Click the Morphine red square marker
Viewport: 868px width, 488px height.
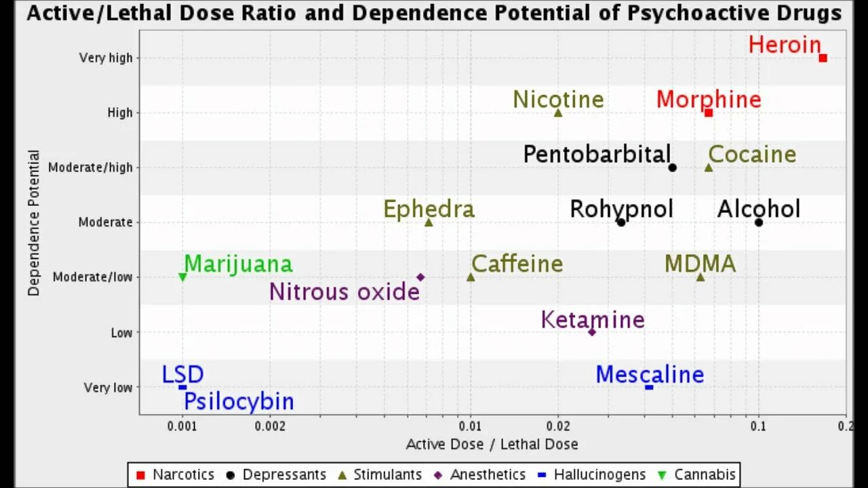pos(708,113)
